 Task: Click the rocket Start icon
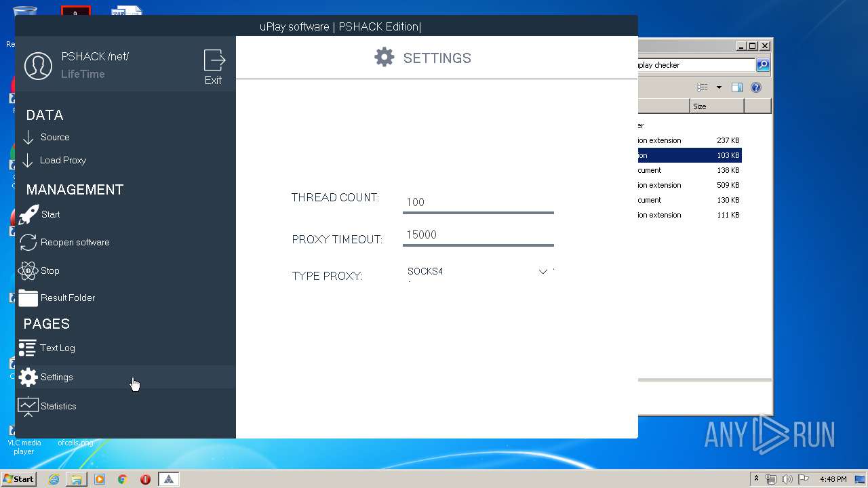click(28, 214)
